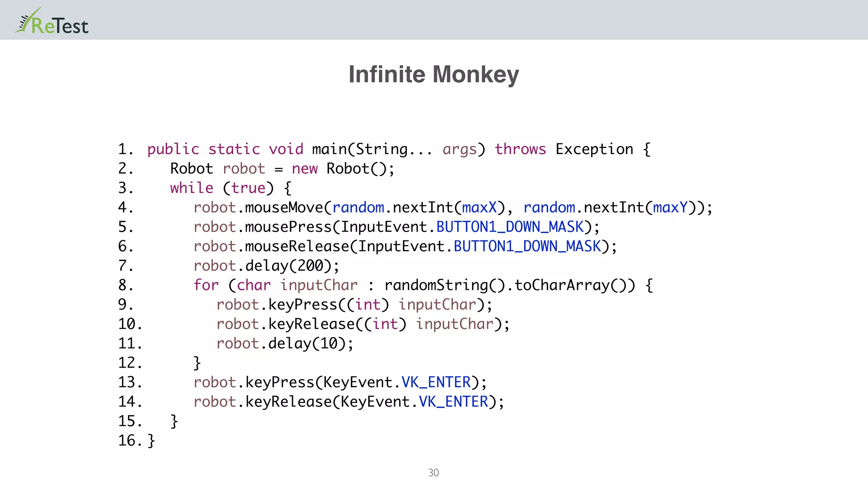Image resolution: width=868 pixels, height=488 pixels.
Task: Click line number '16.'
Action: 131,441
